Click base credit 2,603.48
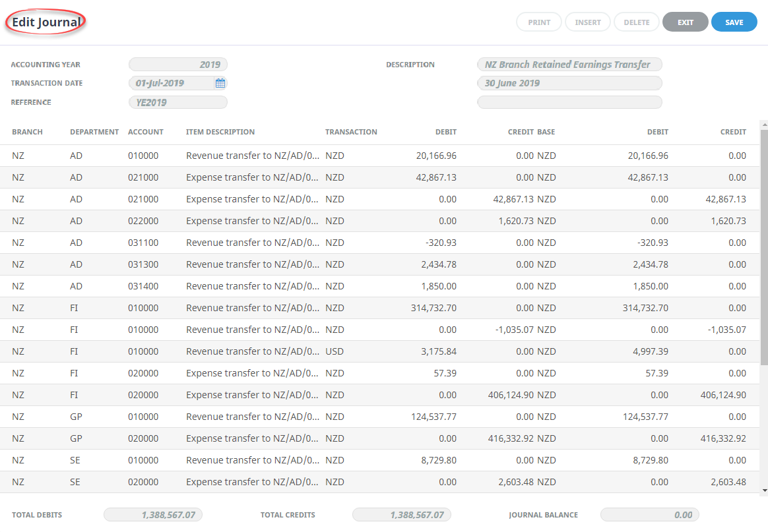Image resolution: width=768 pixels, height=532 pixels. [728, 482]
